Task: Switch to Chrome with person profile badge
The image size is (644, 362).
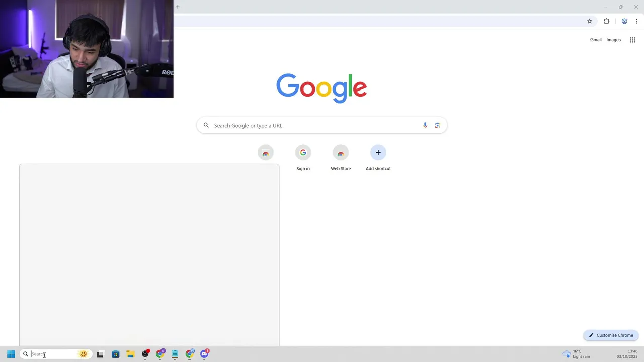Action: [190, 354]
